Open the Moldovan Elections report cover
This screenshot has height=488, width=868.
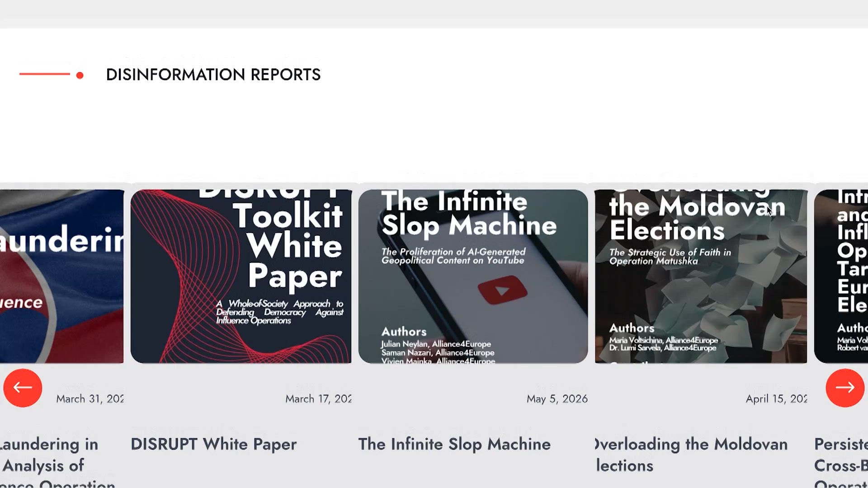click(701, 276)
